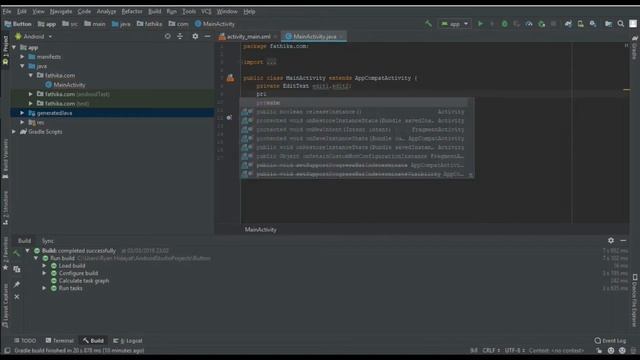Click the hammer icon in Build panel sidebar
The image size is (640, 360).
pyautogui.click(x=16, y=253)
